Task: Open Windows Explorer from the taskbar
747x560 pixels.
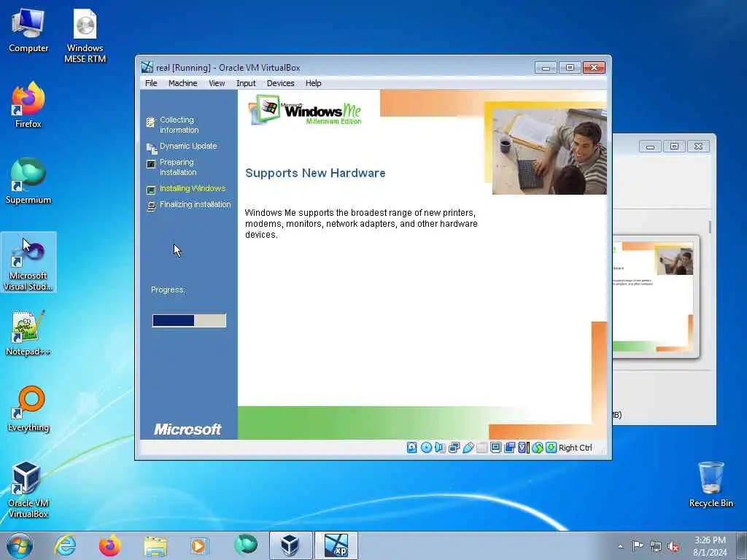Action: point(155,545)
